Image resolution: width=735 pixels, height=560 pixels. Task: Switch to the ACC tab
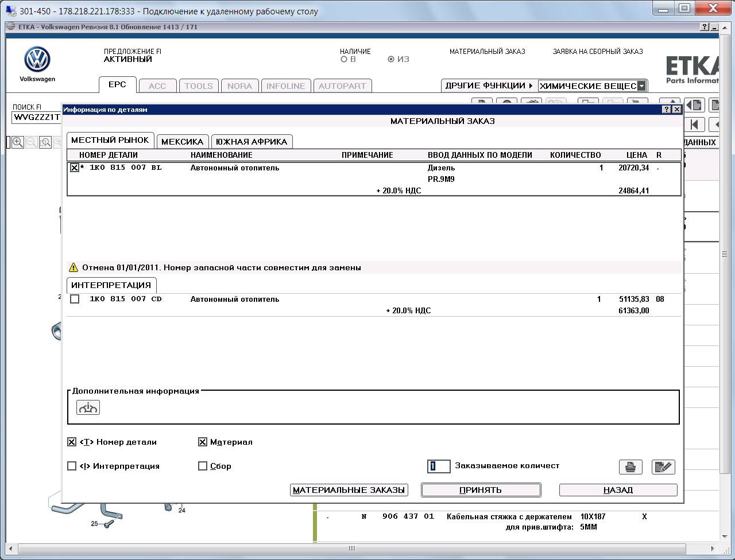point(157,86)
